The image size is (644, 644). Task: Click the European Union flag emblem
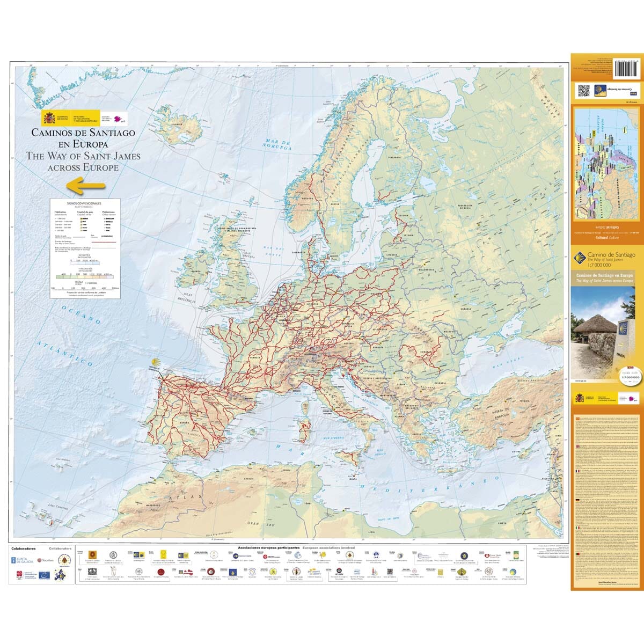click(60, 575)
